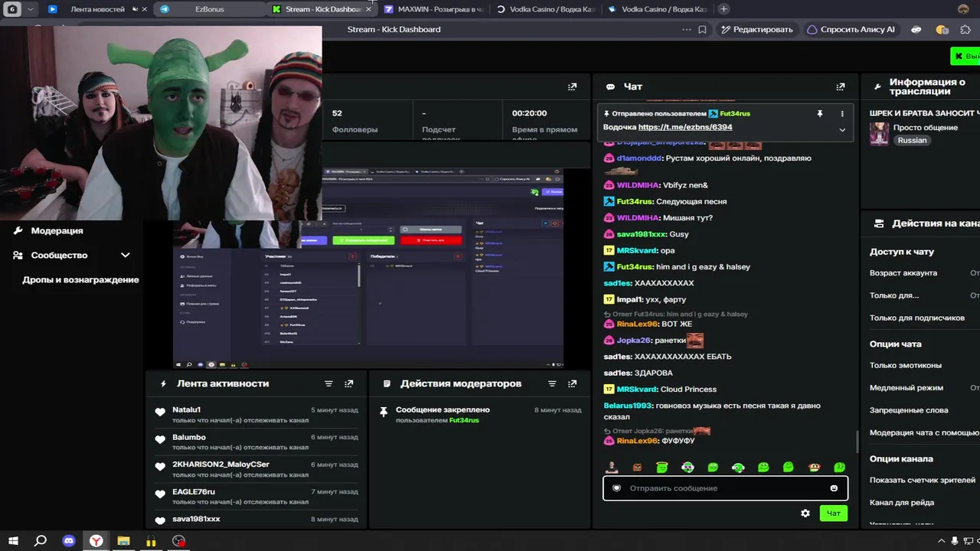
Task: Open Дропы и вознаграждения page
Action: tap(80, 280)
